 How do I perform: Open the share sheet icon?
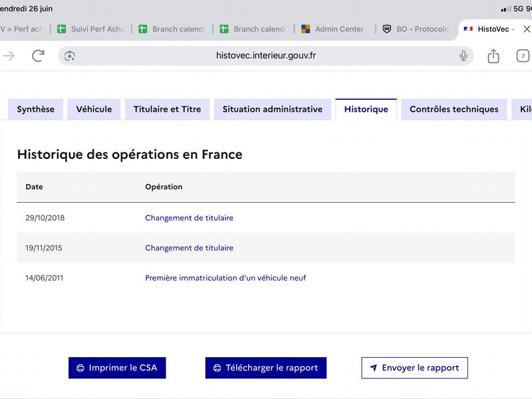(x=493, y=56)
